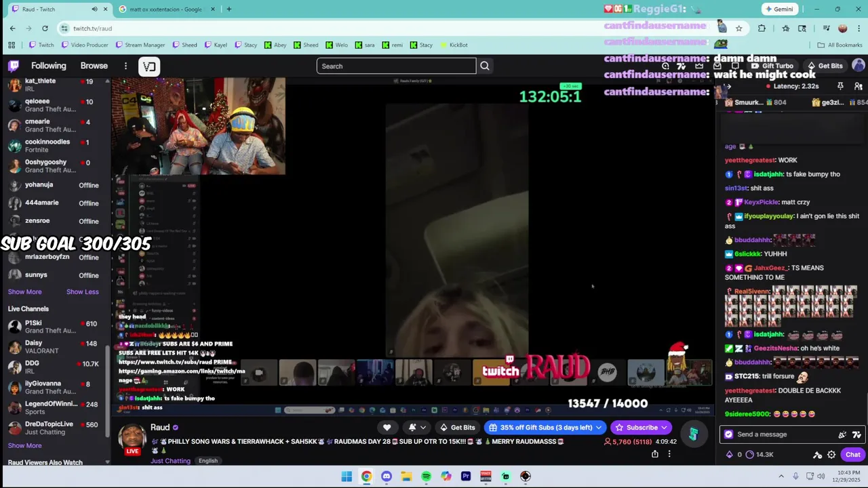
Task: Click the purple Chat send button
Action: [x=852, y=455]
